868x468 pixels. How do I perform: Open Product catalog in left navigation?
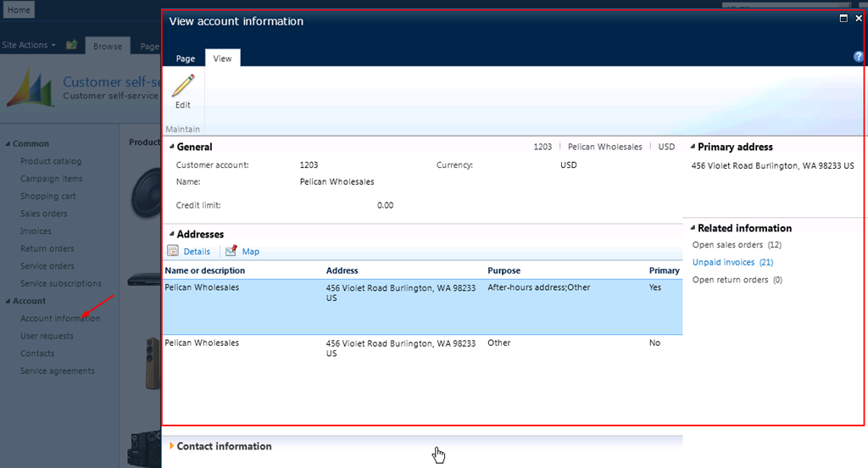click(51, 161)
